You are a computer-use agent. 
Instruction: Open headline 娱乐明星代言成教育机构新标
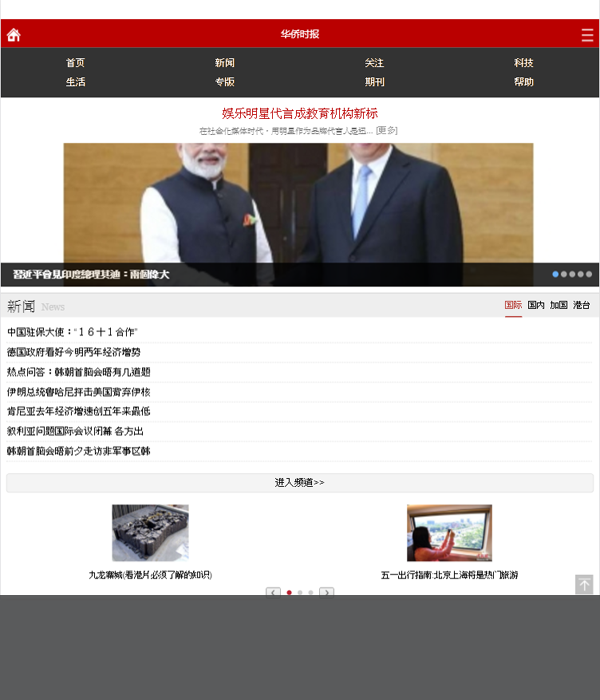tap(300, 113)
